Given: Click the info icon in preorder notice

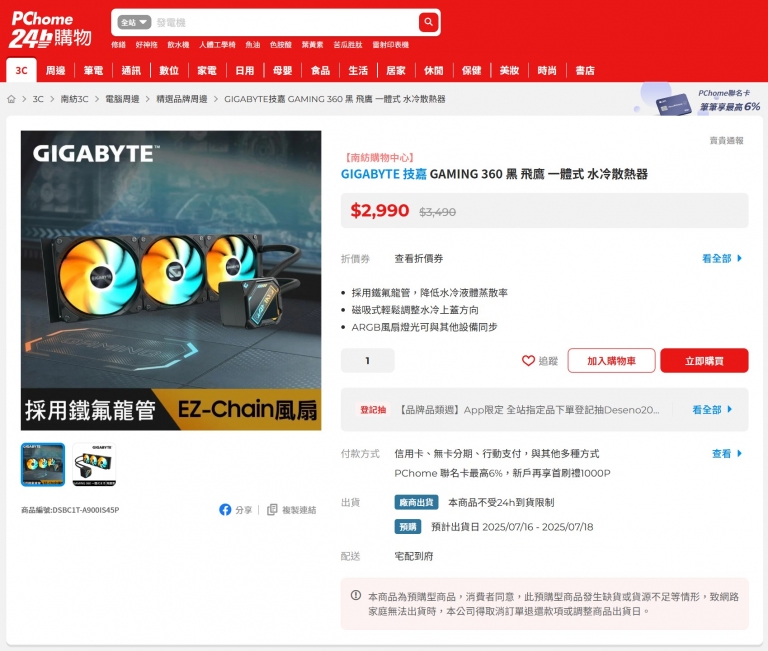Looking at the screenshot, I should pos(356,596).
